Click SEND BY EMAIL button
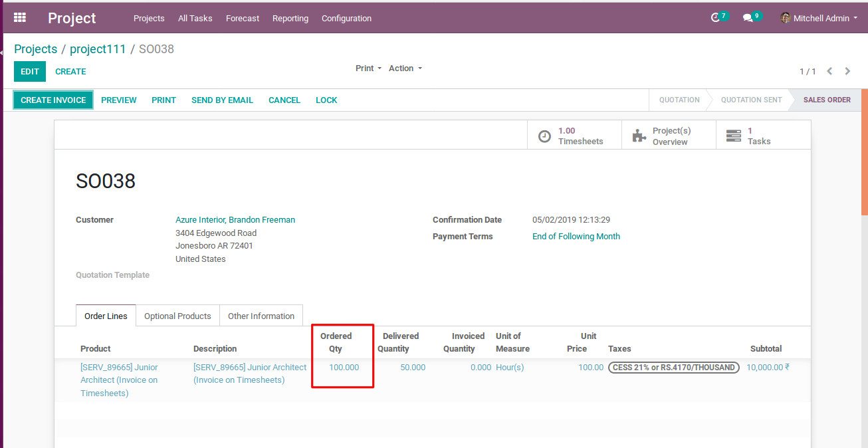868x448 pixels. tap(222, 100)
